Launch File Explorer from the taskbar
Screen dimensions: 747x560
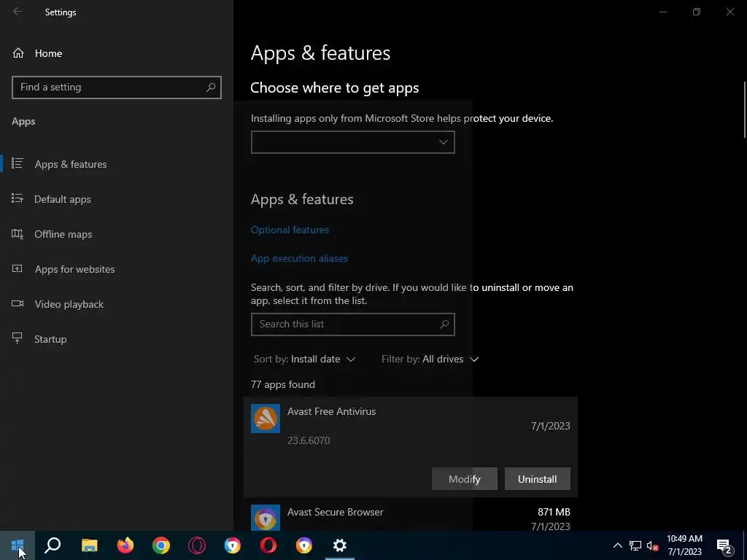[x=89, y=545]
